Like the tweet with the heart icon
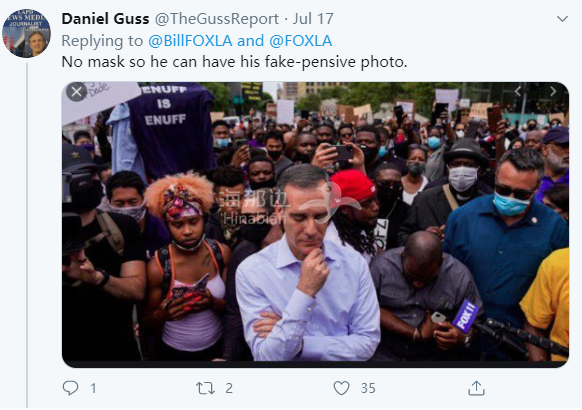 (x=341, y=388)
